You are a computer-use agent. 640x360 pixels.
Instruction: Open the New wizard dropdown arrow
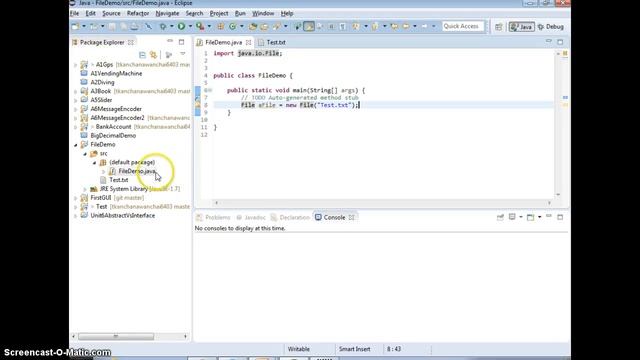[84, 27]
